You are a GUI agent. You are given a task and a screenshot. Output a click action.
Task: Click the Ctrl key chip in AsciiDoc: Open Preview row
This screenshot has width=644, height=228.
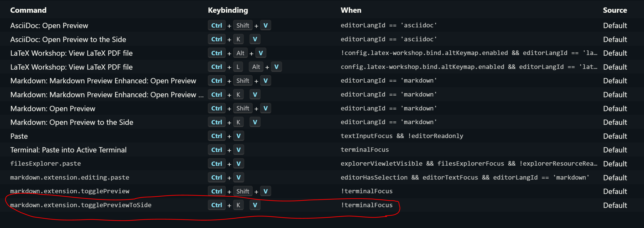(x=216, y=25)
